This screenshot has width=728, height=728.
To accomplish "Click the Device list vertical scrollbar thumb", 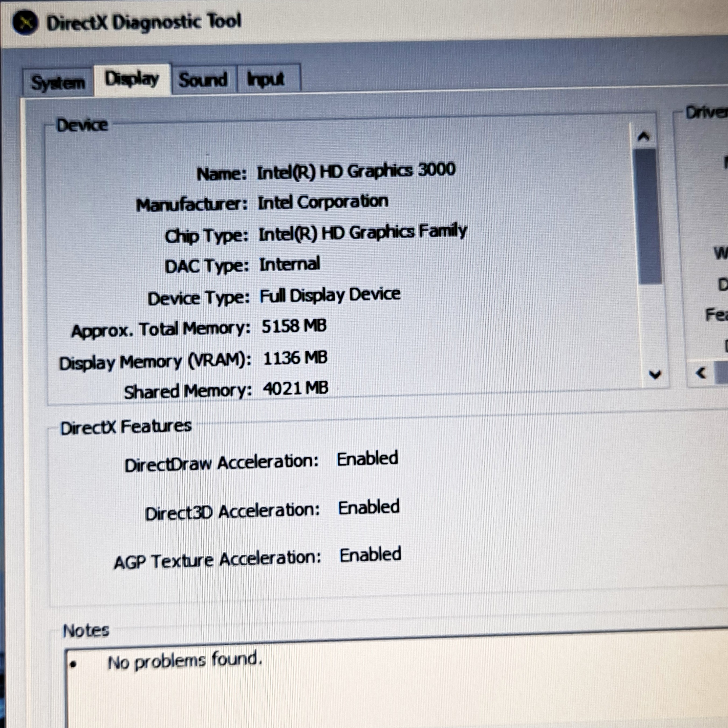I will 648,216.
